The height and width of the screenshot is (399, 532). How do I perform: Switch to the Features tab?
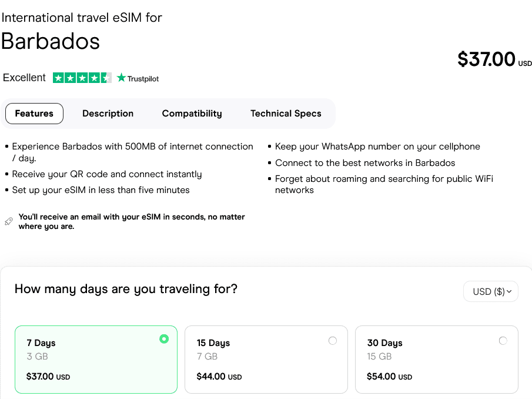[x=34, y=114]
